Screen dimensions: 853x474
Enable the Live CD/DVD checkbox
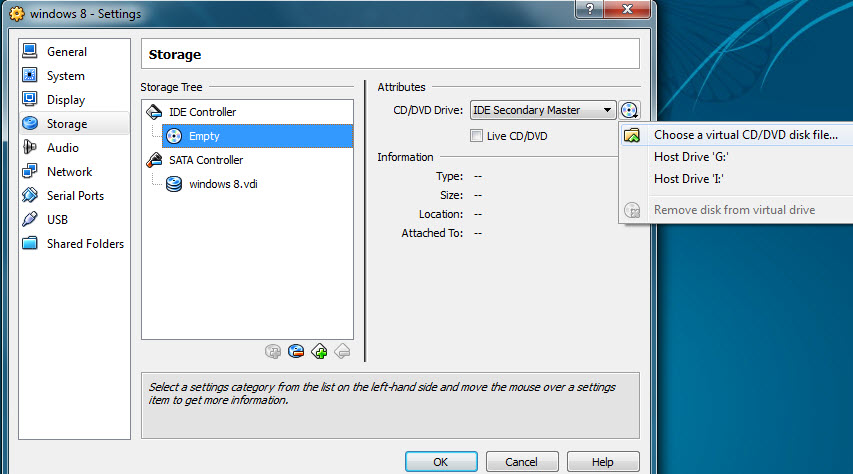coord(477,136)
